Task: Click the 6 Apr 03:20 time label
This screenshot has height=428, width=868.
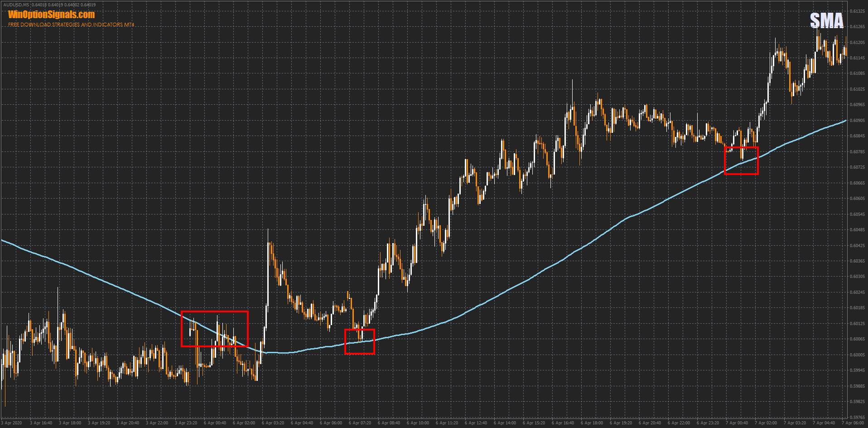Action: [273, 423]
